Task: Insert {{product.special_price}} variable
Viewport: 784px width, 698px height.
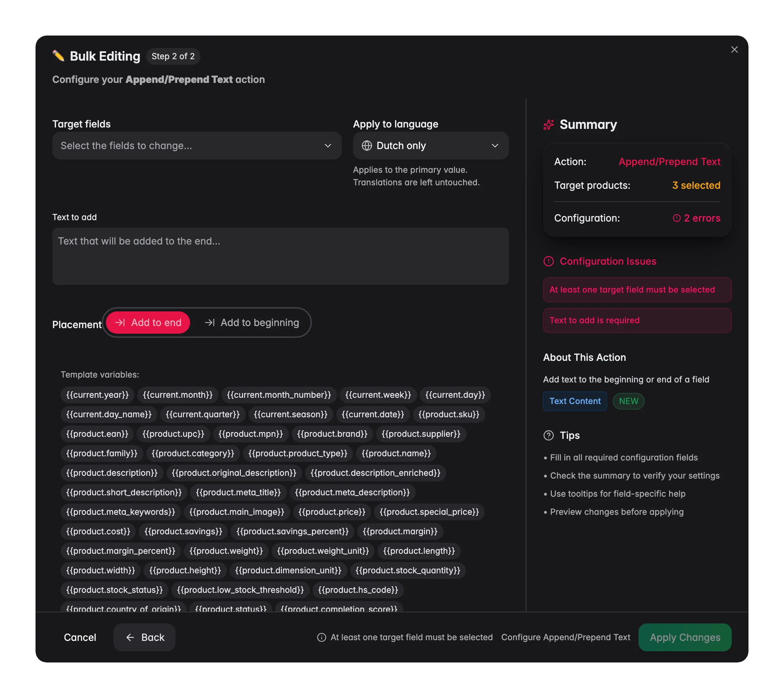Action: click(x=429, y=512)
